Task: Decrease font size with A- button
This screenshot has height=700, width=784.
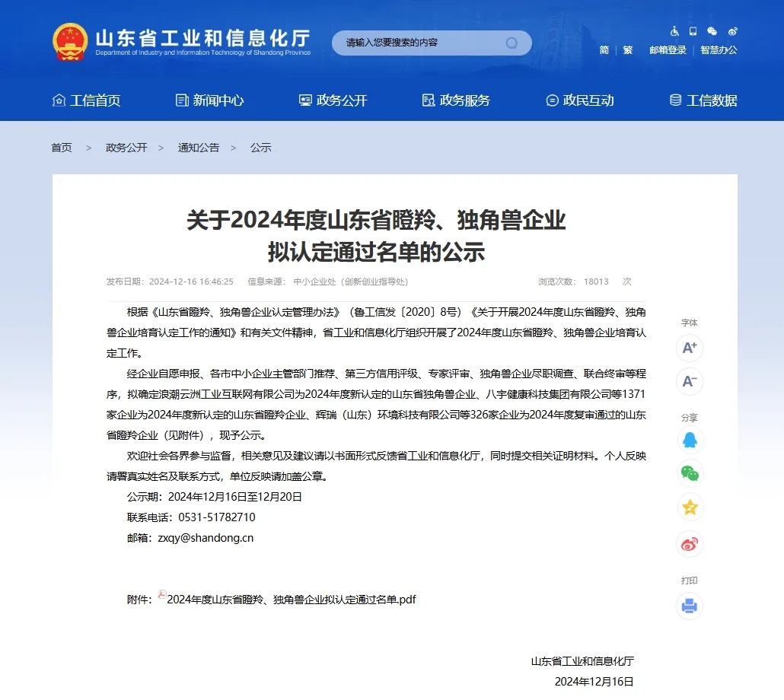Action: [690, 381]
